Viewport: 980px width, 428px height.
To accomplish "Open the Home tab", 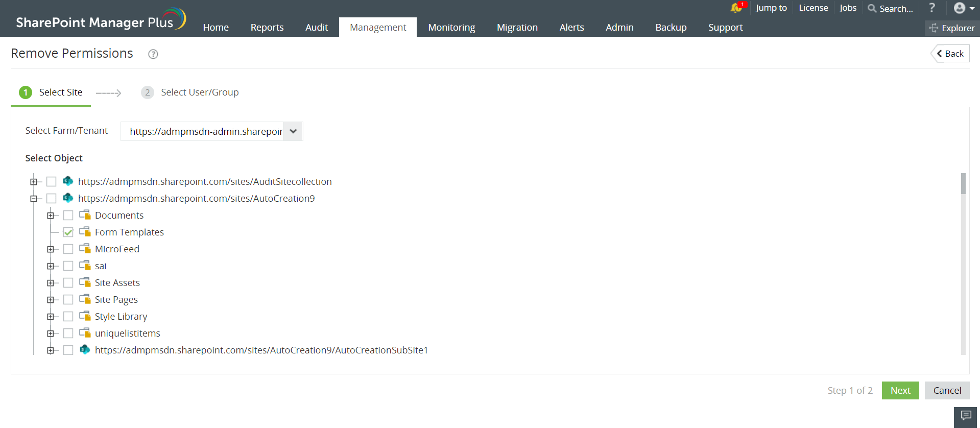I will [216, 27].
